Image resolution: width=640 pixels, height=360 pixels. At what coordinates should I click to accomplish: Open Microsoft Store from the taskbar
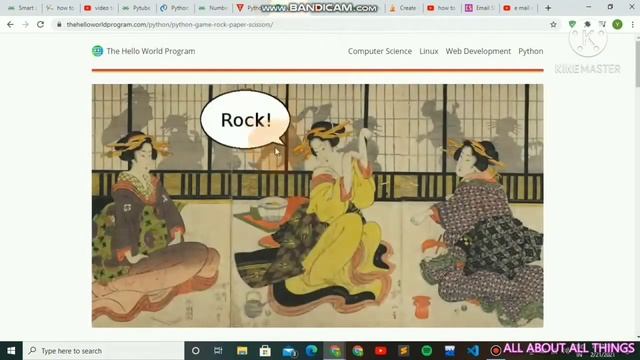click(265, 351)
